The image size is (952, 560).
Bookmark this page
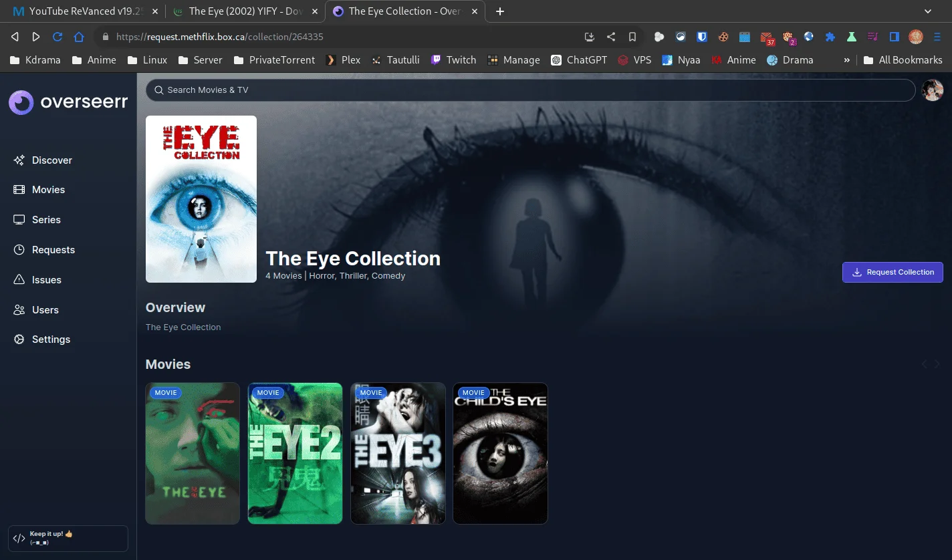click(x=632, y=37)
